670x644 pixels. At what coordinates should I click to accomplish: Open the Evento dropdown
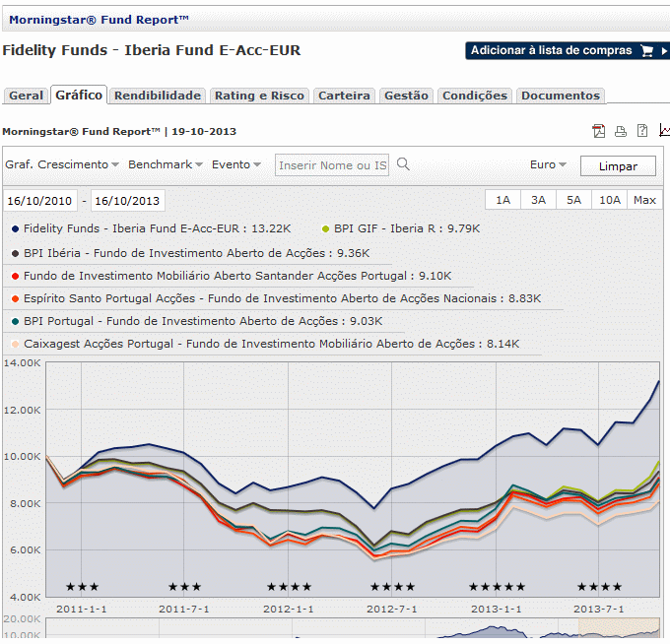235,164
